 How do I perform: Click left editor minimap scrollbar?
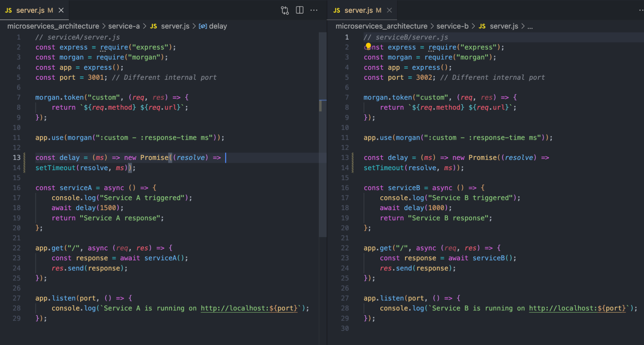point(322,135)
